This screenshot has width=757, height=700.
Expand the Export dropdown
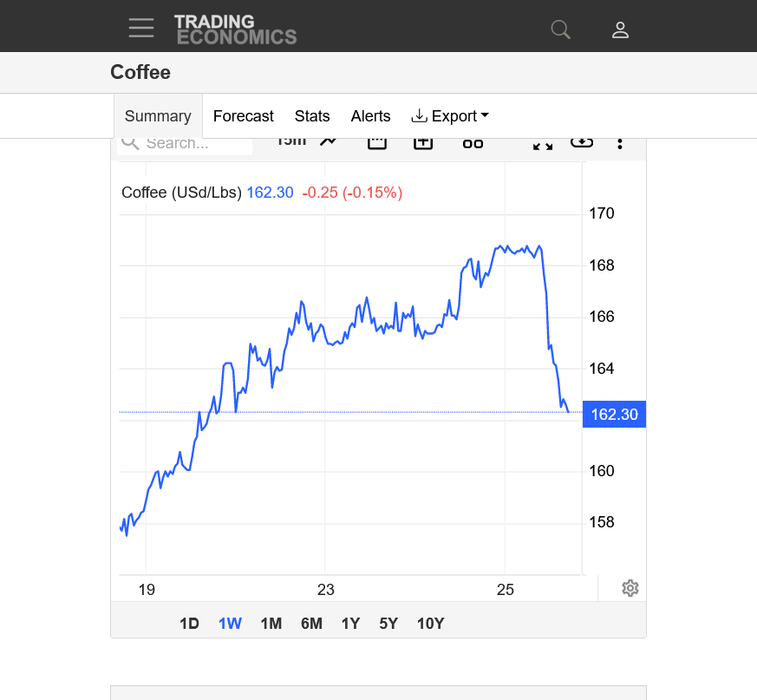[450, 116]
